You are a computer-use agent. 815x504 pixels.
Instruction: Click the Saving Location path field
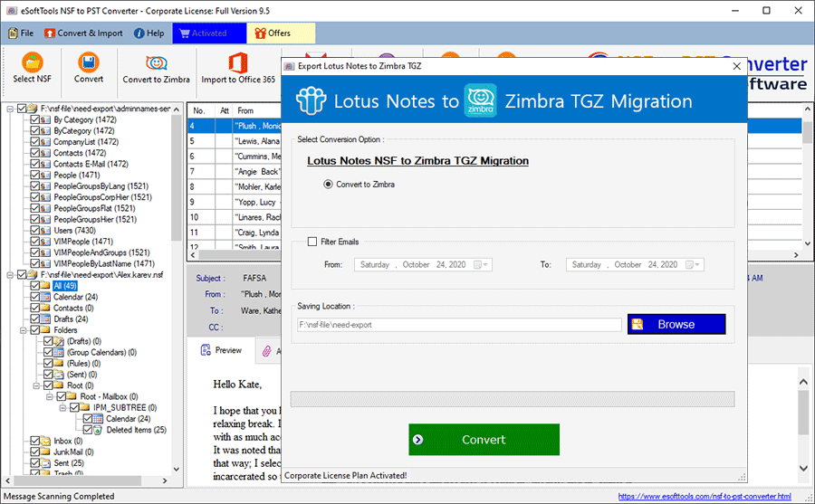tap(459, 325)
